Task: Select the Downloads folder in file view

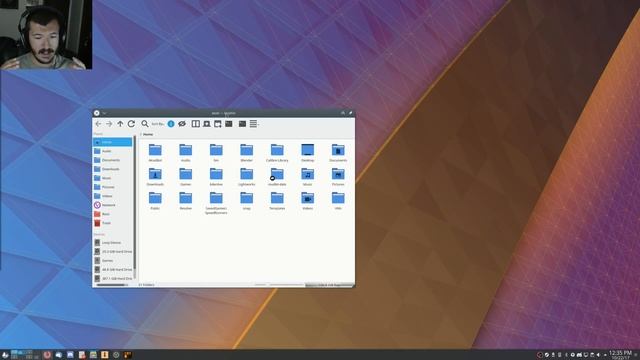Action: (x=155, y=177)
